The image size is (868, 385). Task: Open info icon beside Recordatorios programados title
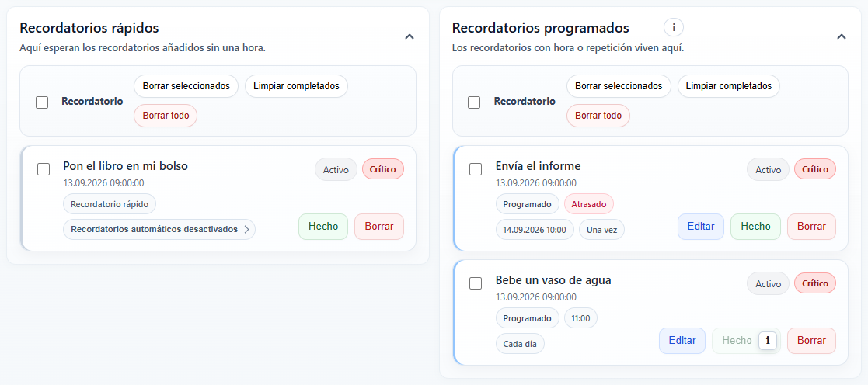click(674, 27)
